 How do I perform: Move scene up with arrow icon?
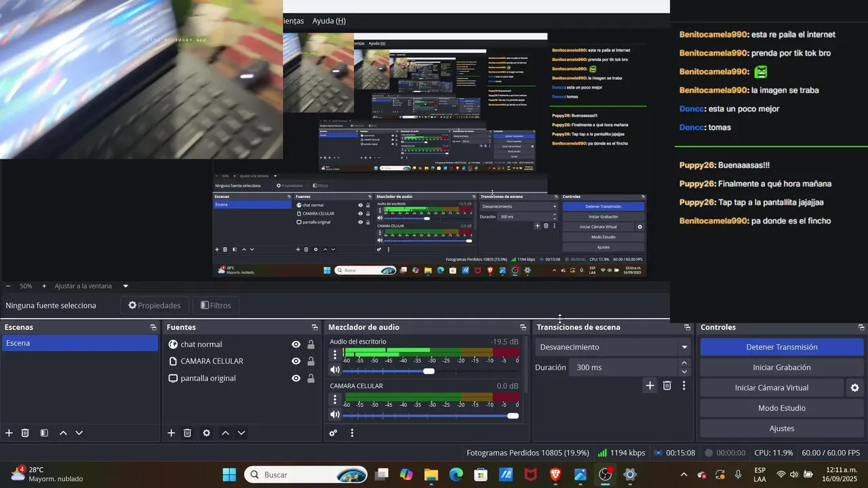tap(63, 433)
